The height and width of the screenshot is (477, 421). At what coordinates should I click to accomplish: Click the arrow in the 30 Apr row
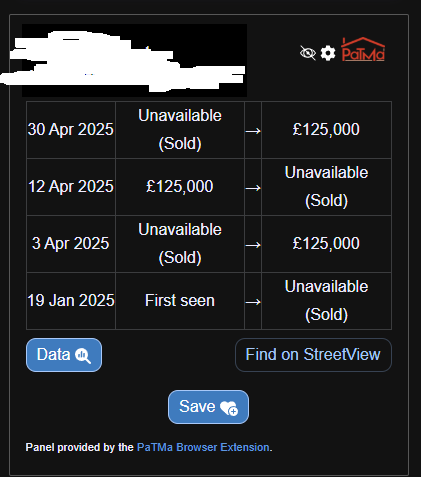[253, 131]
